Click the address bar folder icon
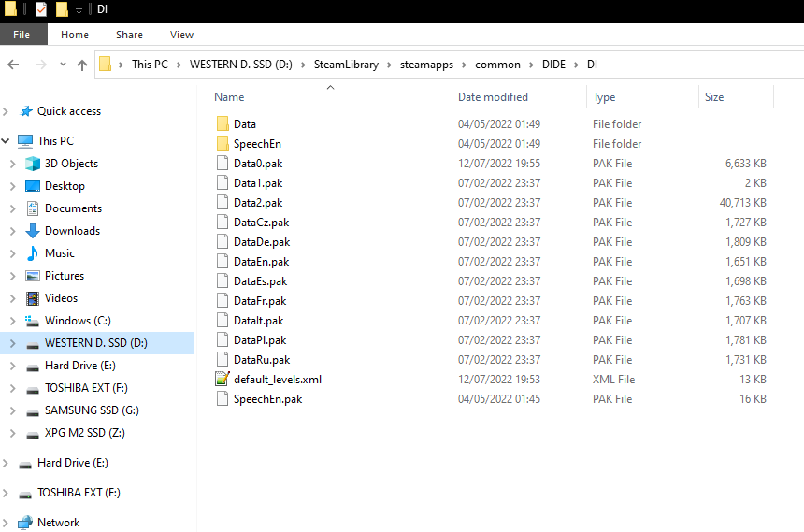Viewport: 804px width, 532px height. coord(105,65)
